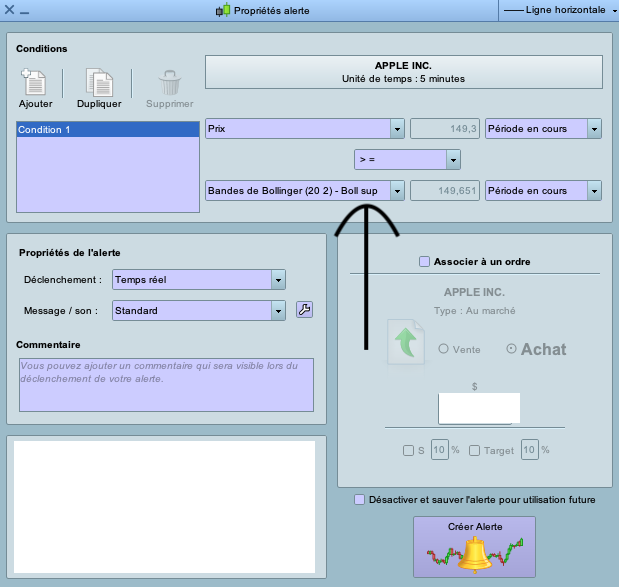Enable Associer à un ordre checkbox
Viewport: 619px width, 587px height.
tap(424, 261)
